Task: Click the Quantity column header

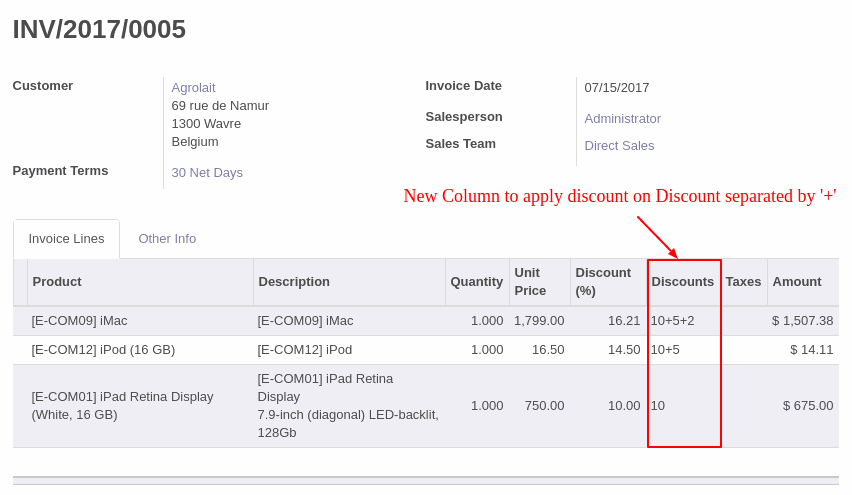Action: 477,281
